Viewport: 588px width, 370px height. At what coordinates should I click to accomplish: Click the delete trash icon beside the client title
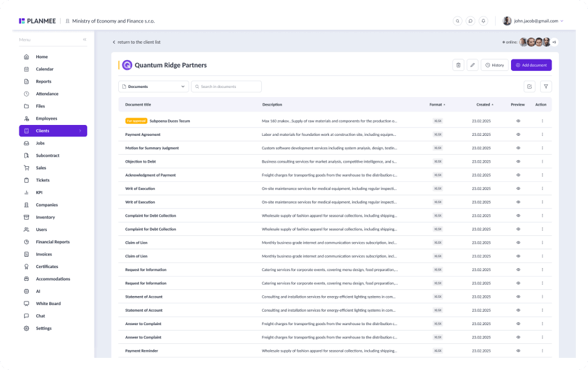coord(458,65)
